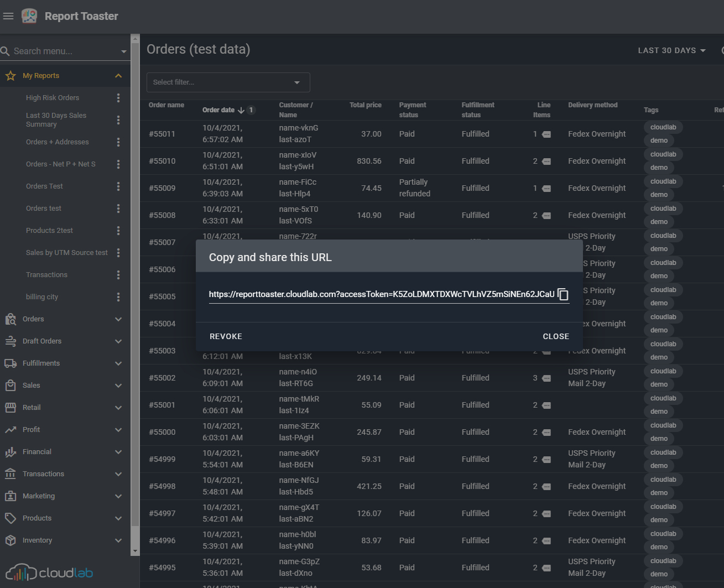Image resolution: width=724 pixels, height=588 pixels.
Task: View line items for order #55002
Action: pos(546,378)
